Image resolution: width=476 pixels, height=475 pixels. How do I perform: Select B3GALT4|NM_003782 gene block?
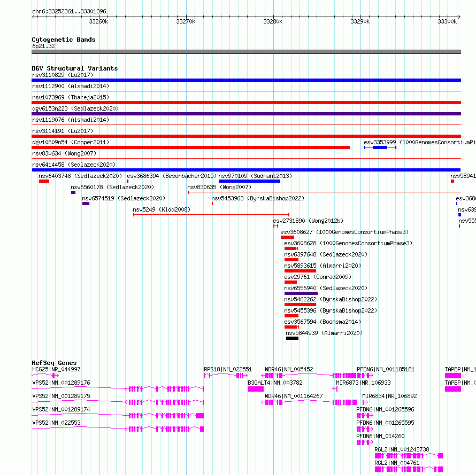pyautogui.click(x=256, y=389)
